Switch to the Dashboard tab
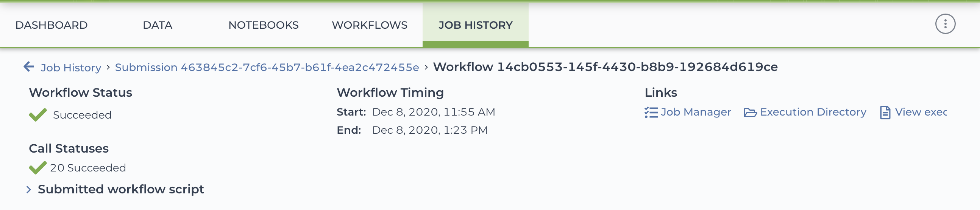 tap(51, 25)
